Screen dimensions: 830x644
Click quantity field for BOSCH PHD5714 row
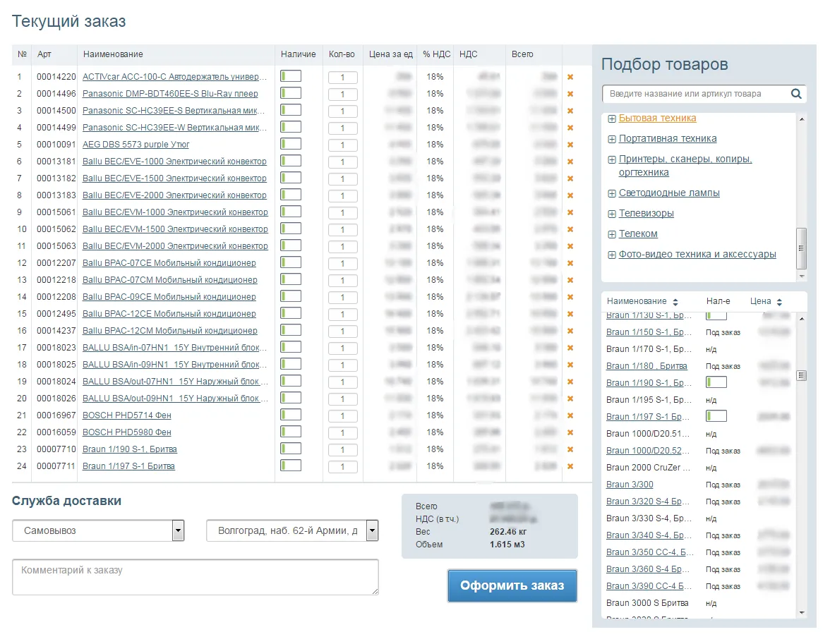coord(342,416)
